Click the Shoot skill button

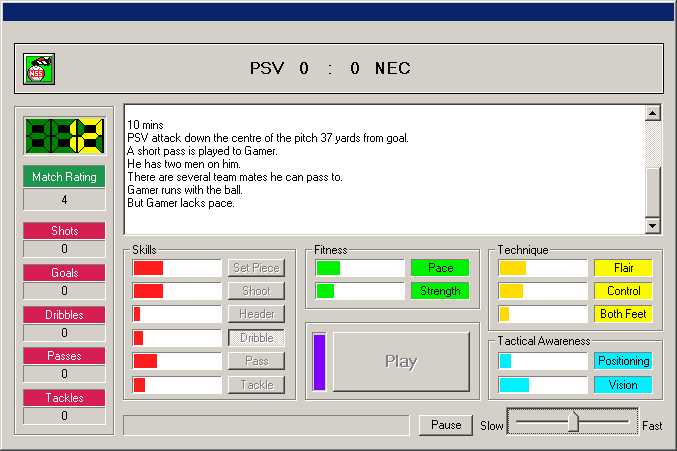[256, 291]
